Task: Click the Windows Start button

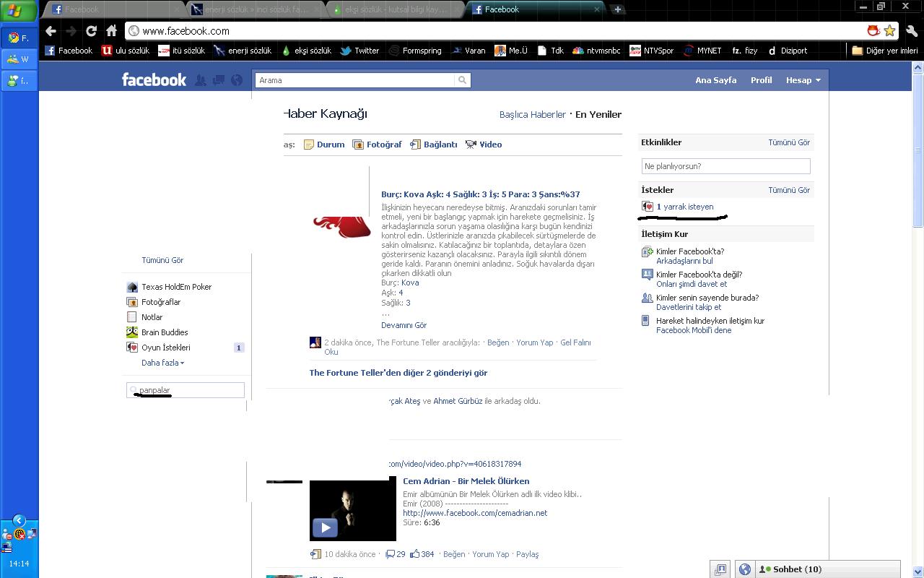Action: [18, 10]
